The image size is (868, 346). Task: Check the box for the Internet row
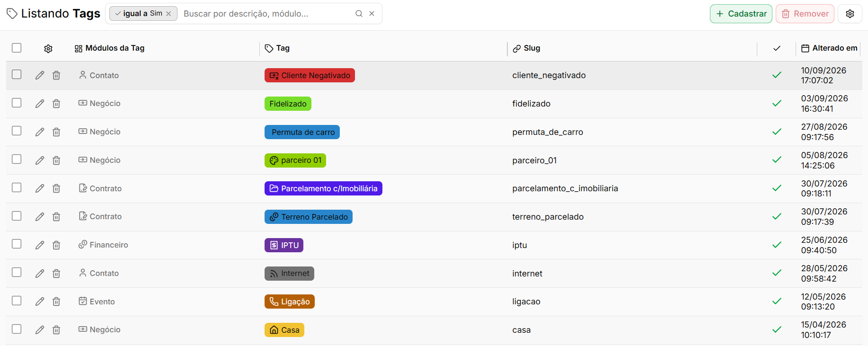pyautogui.click(x=17, y=272)
